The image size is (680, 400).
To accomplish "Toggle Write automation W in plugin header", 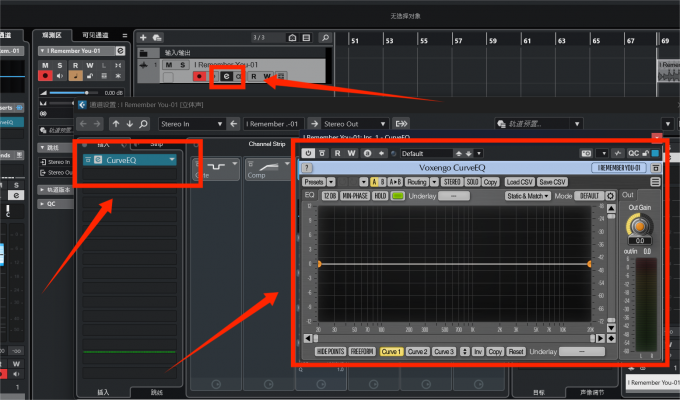I will 351,153.
